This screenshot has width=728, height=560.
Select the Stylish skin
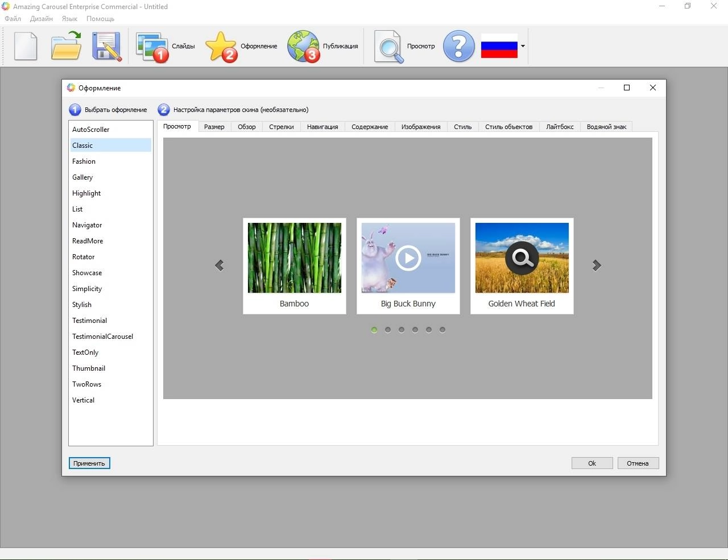click(111, 305)
